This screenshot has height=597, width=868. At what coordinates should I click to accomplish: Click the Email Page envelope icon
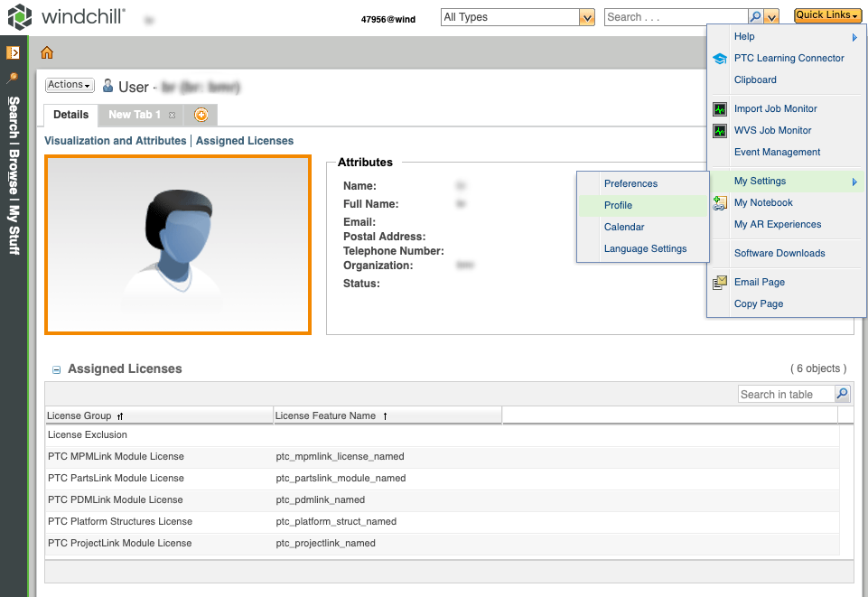[720, 282]
